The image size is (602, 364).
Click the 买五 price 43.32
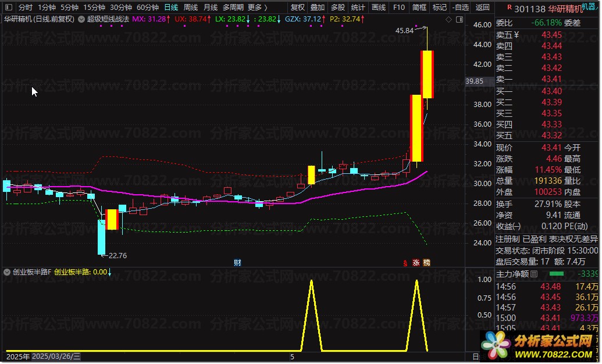click(x=551, y=135)
